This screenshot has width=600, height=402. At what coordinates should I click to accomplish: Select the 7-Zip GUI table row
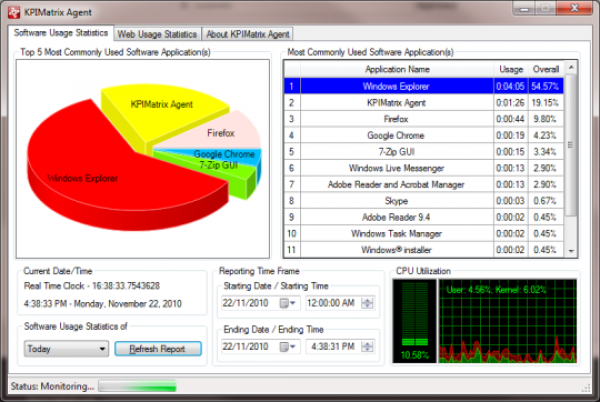point(424,152)
